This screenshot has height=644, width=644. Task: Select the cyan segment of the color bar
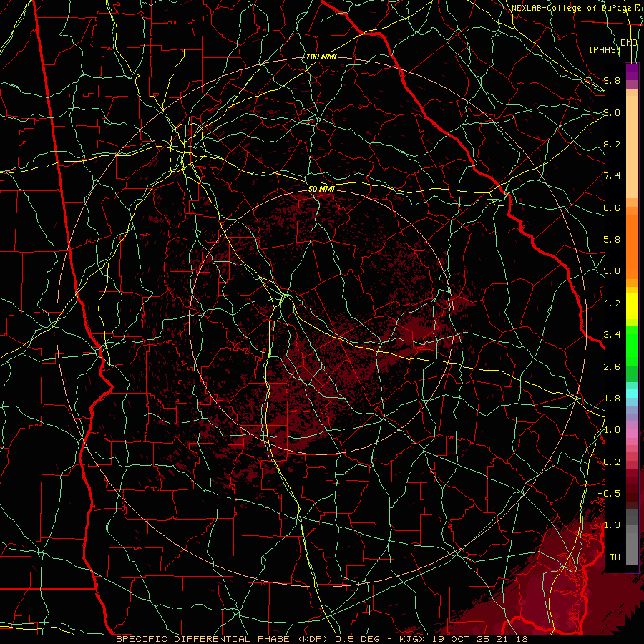point(632,394)
